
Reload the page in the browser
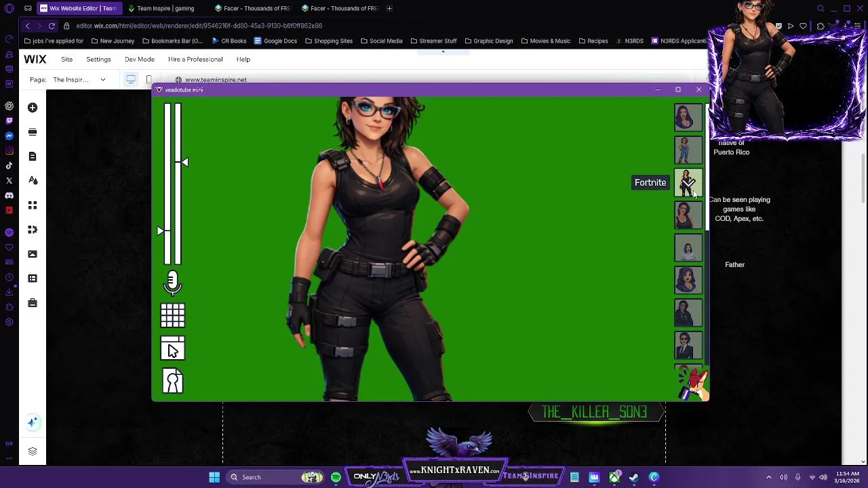click(x=52, y=26)
